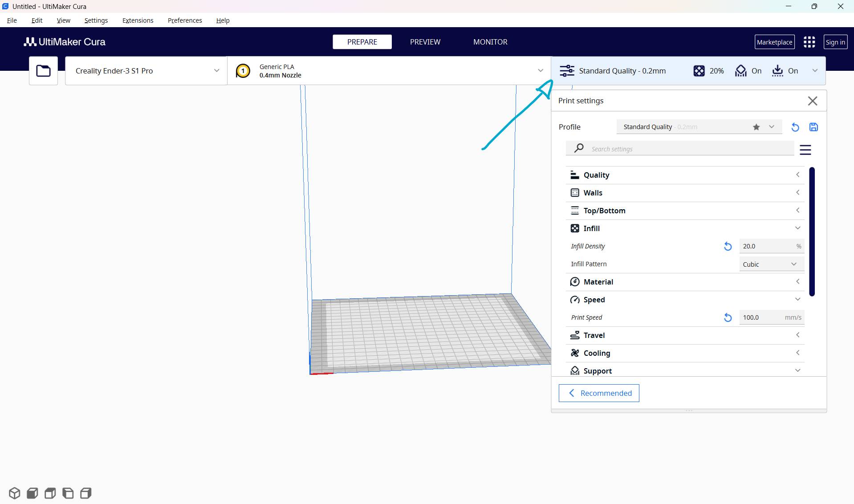This screenshot has height=504, width=854.
Task: Collapse the Support settings section
Action: pyautogui.click(x=685, y=370)
